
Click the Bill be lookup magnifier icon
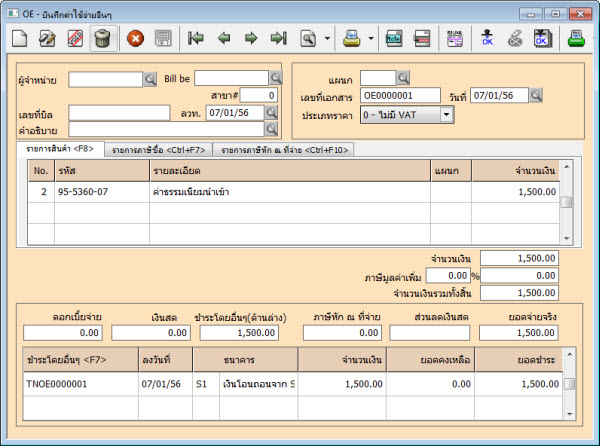276,78
